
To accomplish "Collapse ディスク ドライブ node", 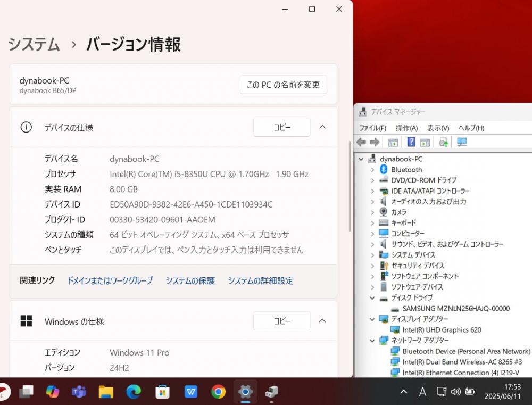I will [x=372, y=298].
